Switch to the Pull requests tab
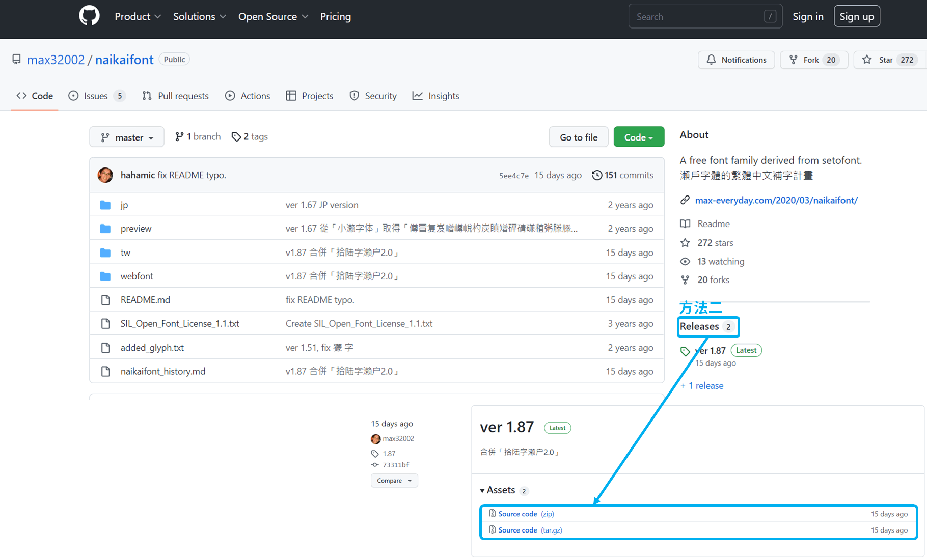 tap(175, 96)
